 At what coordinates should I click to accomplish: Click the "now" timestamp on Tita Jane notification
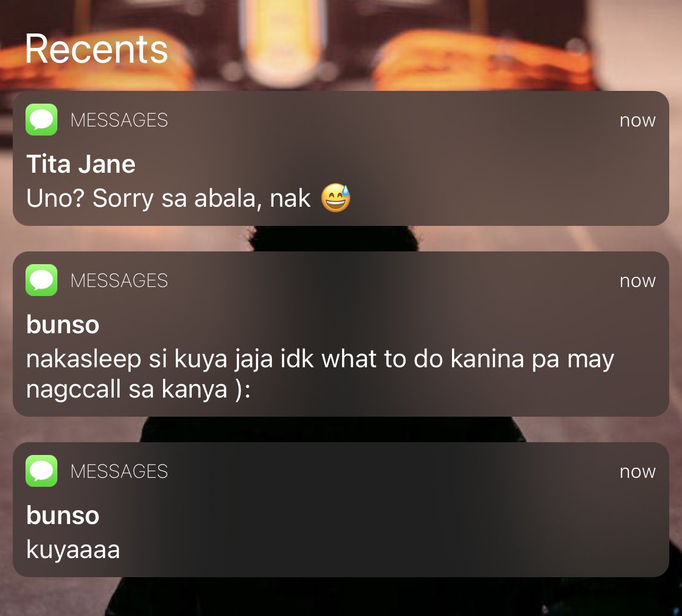click(637, 121)
